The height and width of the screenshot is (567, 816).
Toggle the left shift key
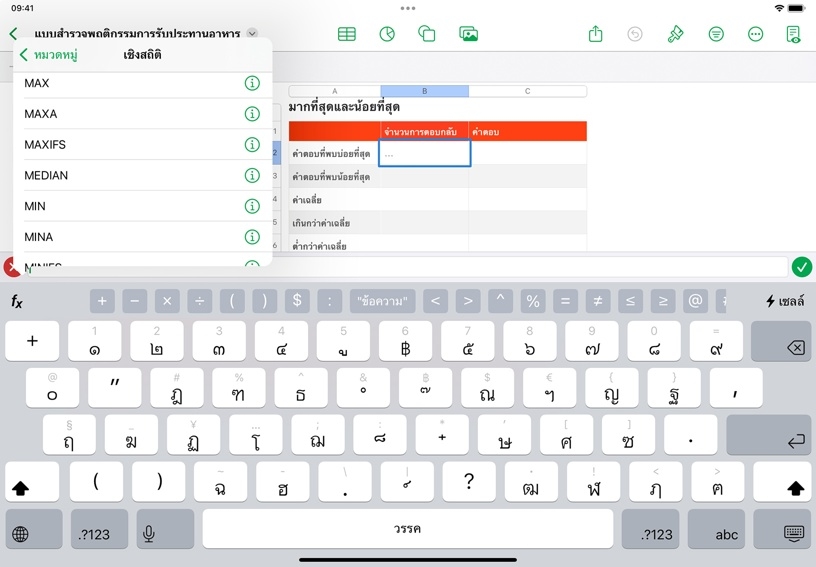(20, 488)
